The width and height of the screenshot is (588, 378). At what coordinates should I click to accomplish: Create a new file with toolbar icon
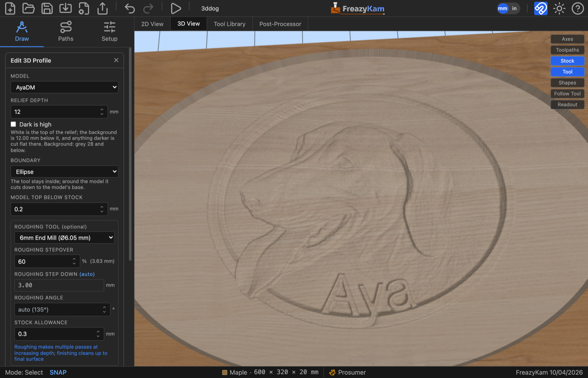(10, 8)
